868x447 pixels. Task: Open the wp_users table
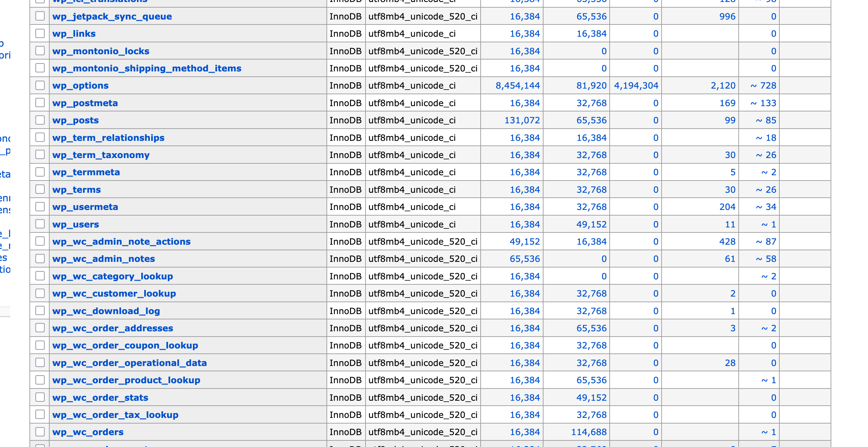75,224
